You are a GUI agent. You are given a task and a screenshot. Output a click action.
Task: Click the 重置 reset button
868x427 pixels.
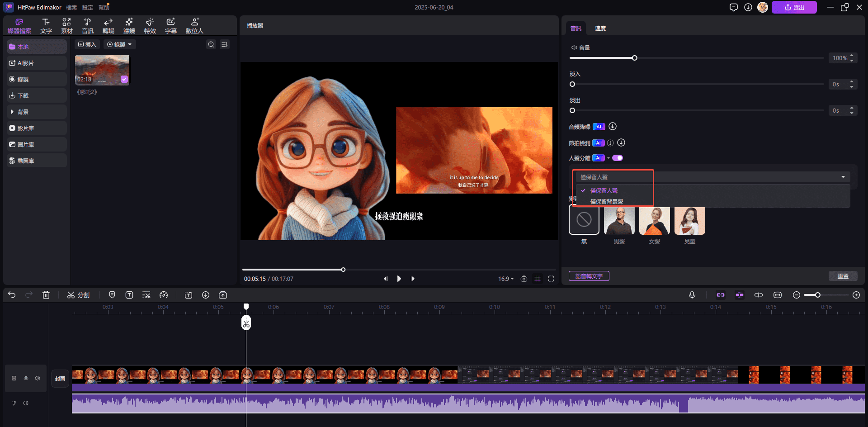coord(843,276)
